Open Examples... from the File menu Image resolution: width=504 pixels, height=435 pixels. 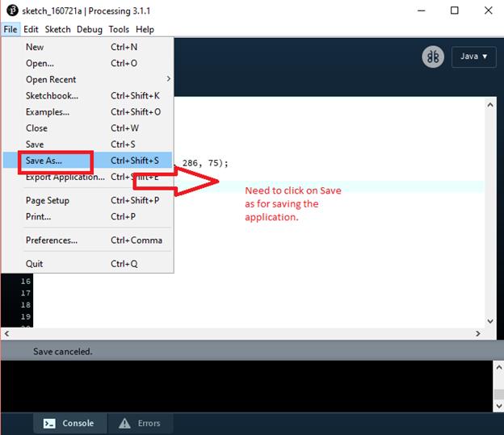click(x=87, y=112)
